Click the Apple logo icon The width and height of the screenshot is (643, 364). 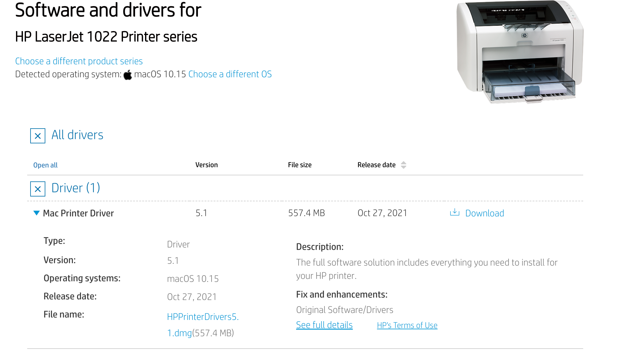click(128, 75)
